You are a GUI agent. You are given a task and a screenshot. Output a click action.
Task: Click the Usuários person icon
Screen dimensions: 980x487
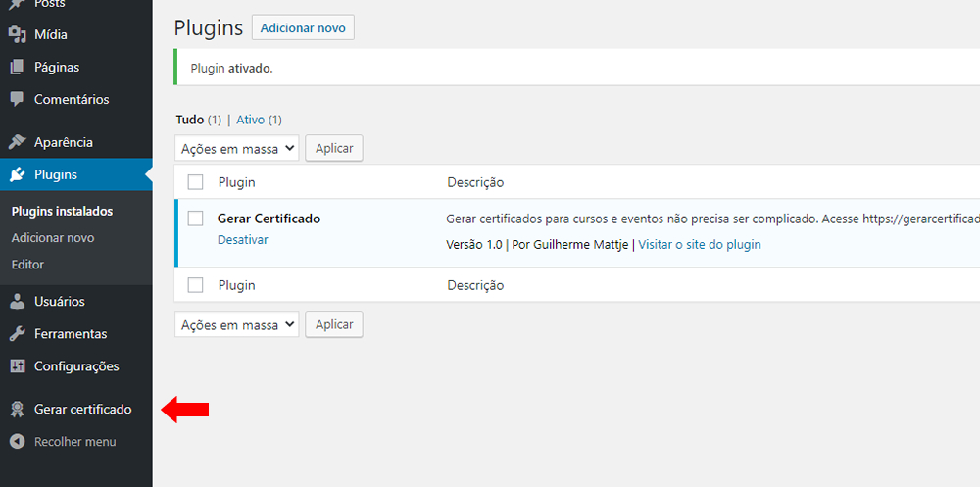(x=18, y=302)
